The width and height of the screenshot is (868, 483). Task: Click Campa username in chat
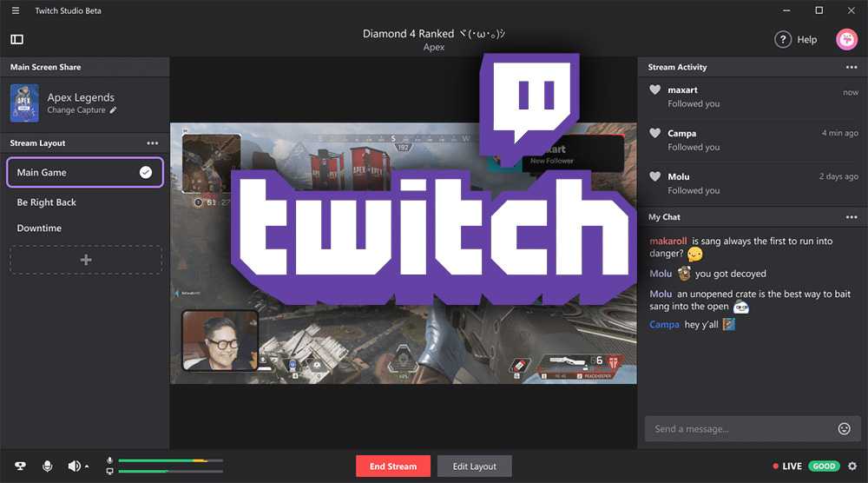664,325
